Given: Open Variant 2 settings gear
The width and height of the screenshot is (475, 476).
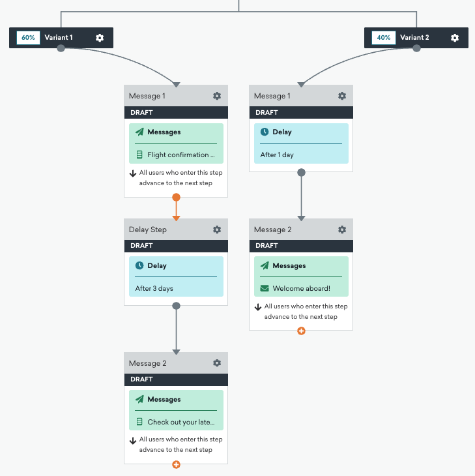Looking at the screenshot, I should tap(455, 38).
